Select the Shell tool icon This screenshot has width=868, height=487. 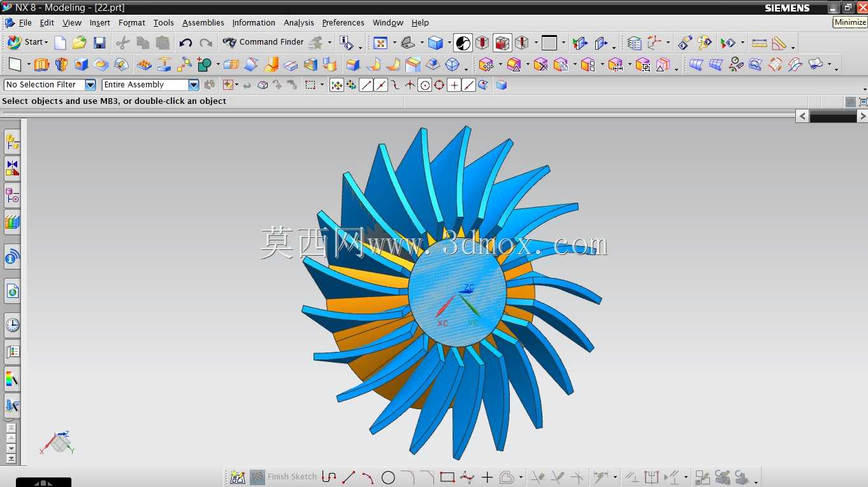pyautogui.click(x=310, y=64)
